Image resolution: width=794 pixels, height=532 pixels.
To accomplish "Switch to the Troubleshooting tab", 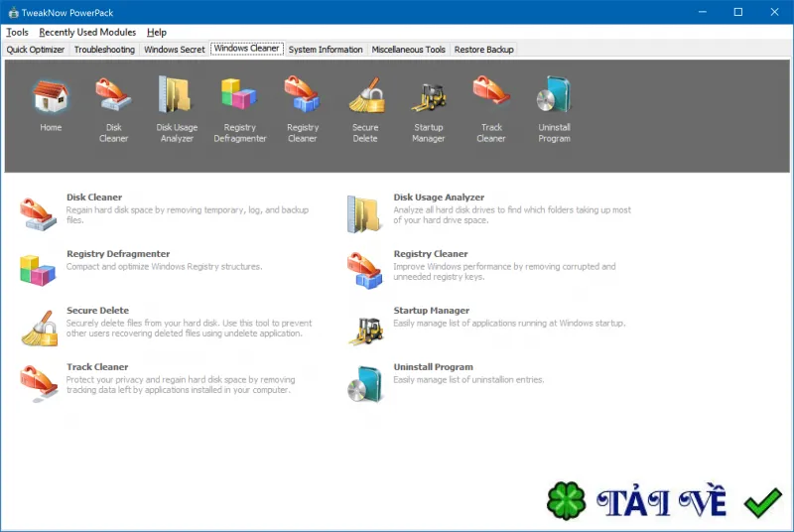I will pyautogui.click(x=104, y=50).
